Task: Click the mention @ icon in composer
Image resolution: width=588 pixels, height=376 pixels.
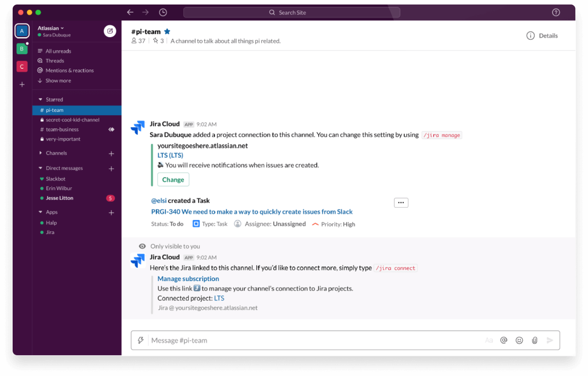Action: (503, 340)
